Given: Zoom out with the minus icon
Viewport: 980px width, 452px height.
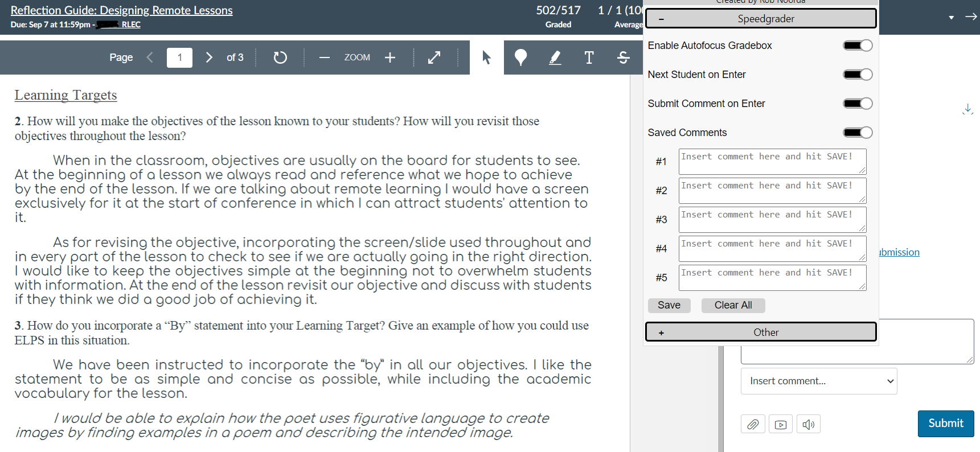Looking at the screenshot, I should 325,57.
